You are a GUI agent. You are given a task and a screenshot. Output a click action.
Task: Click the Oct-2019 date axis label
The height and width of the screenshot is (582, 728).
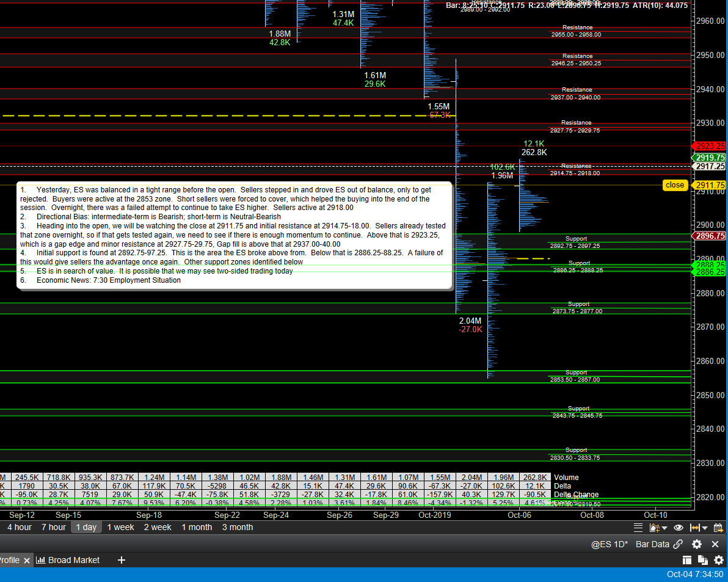click(435, 515)
